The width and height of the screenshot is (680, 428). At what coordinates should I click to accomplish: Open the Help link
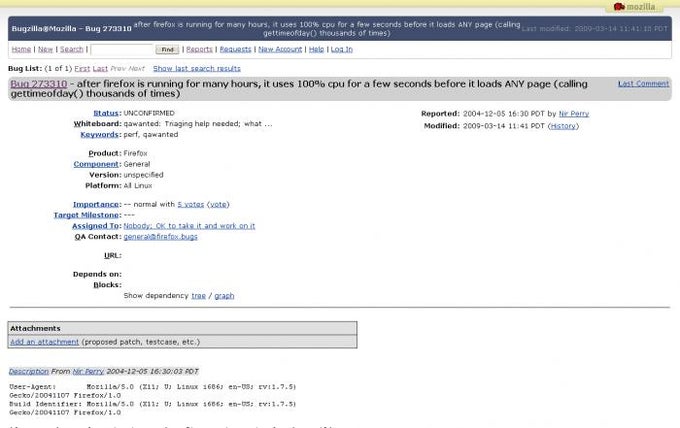tap(317, 49)
